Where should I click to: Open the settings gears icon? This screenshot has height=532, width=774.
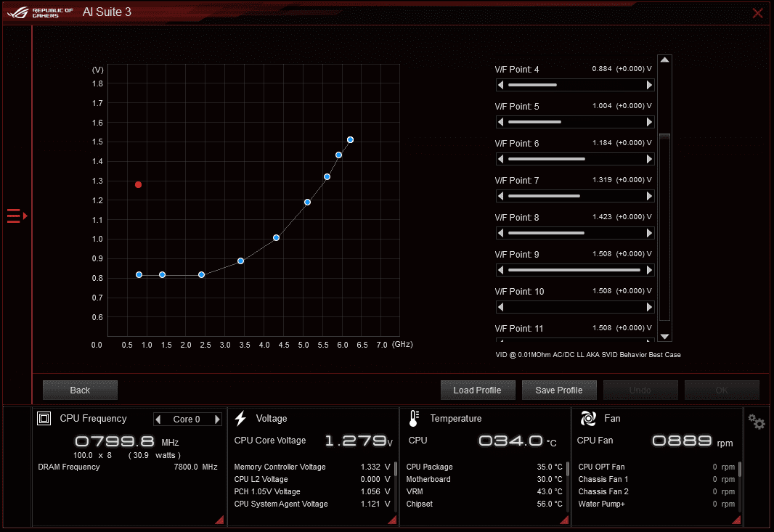tap(756, 422)
